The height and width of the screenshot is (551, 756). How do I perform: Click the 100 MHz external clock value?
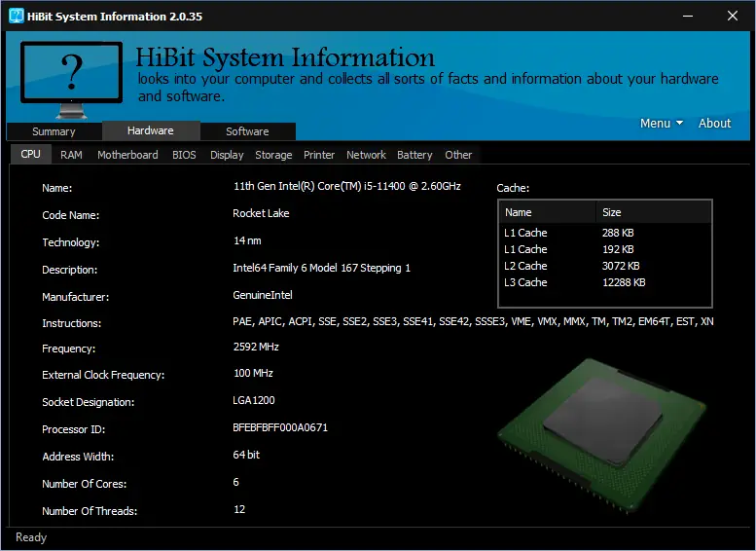[253, 373]
